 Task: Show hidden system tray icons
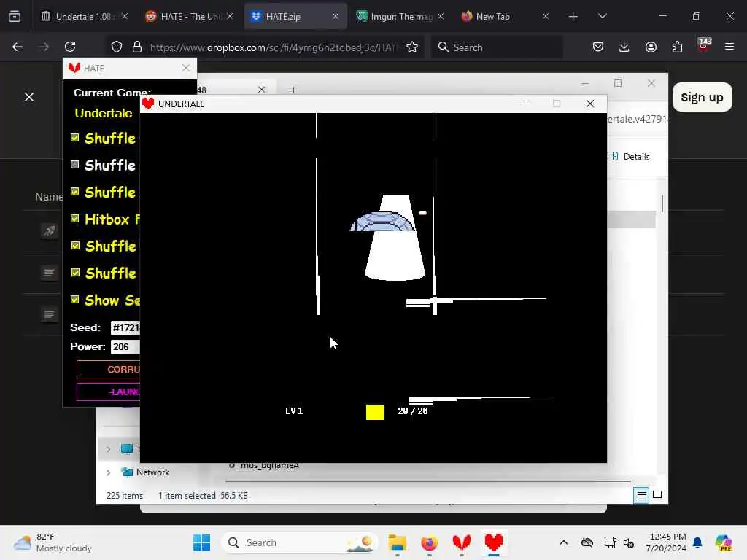(x=564, y=542)
